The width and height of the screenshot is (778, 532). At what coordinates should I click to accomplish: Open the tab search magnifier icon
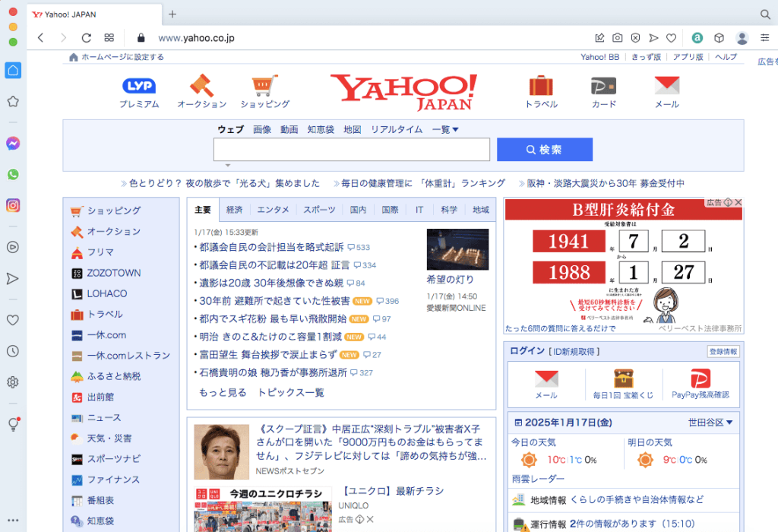pyautogui.click(x=765, y=14)
